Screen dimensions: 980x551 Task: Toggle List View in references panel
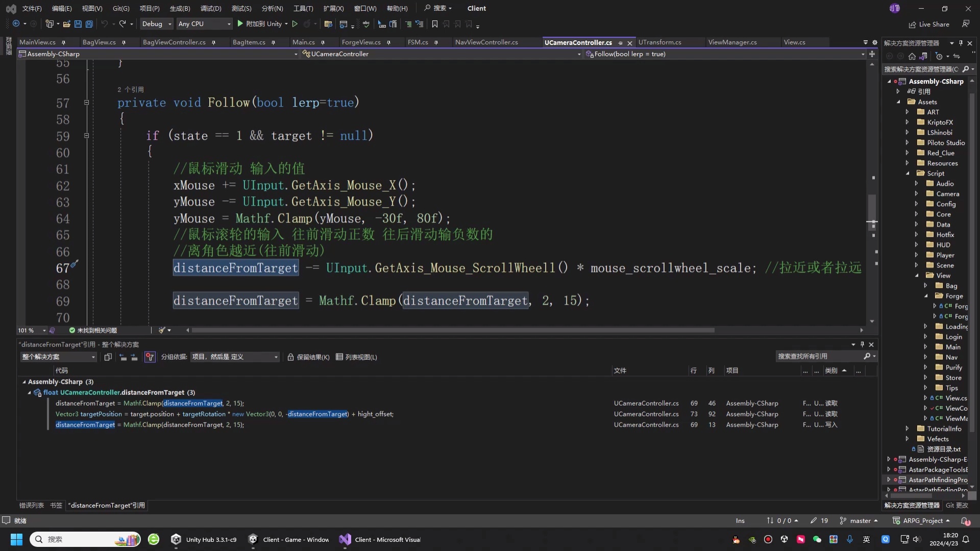pos(356,357)
